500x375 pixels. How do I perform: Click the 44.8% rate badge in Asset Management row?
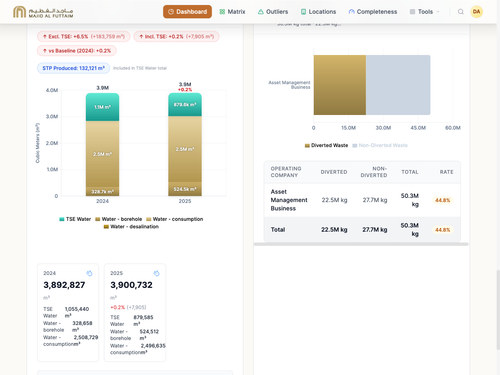(442, 200)
